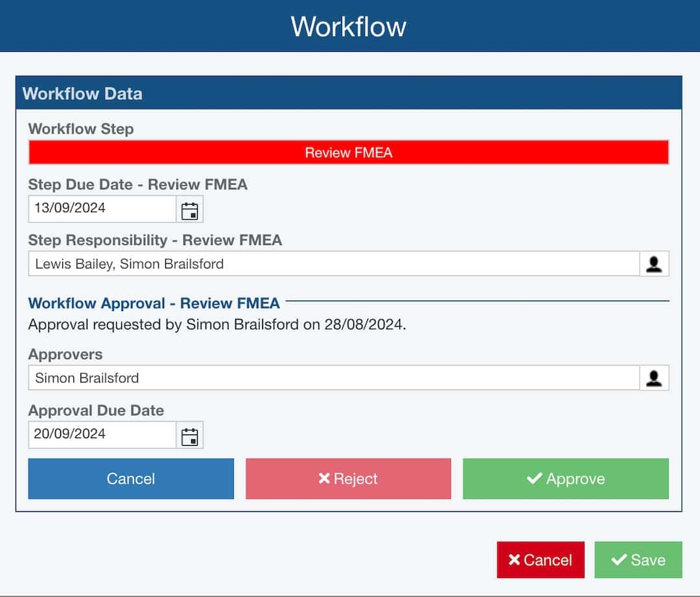700x597 pixels.
Task: Open the Step Due Date calendar picker
Action: point(189,209)
